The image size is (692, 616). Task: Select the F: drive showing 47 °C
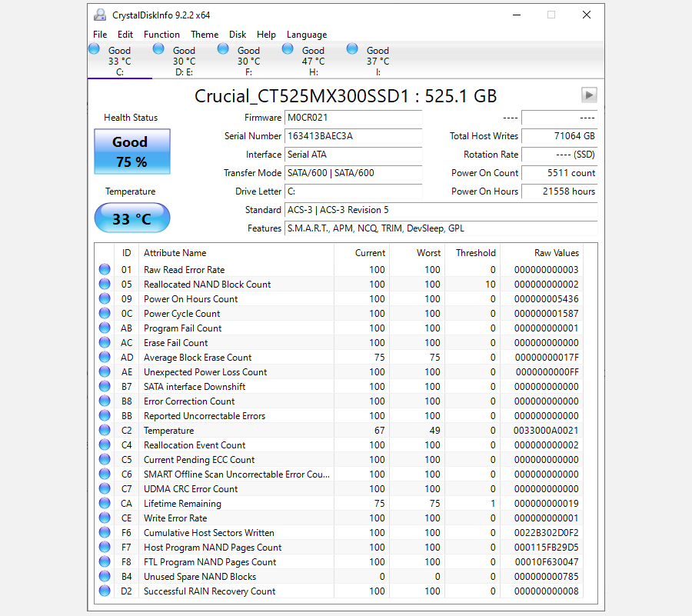[223, 48]
